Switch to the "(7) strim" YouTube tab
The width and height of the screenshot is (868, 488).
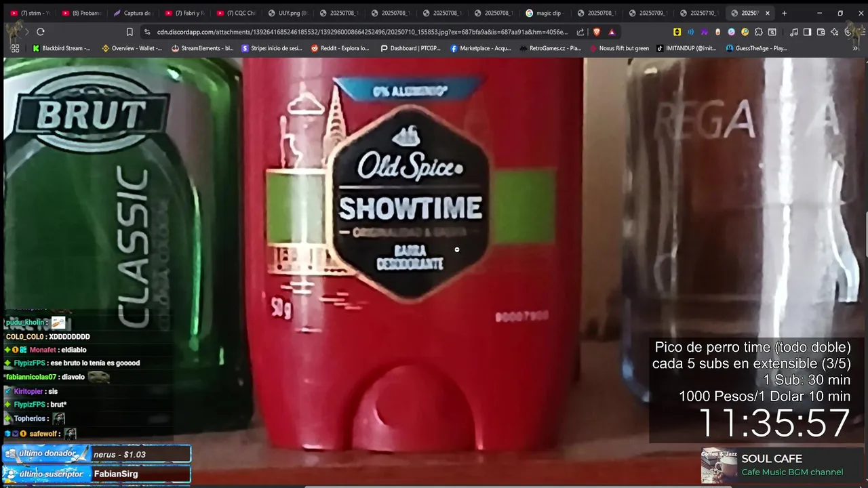point(31,13)
